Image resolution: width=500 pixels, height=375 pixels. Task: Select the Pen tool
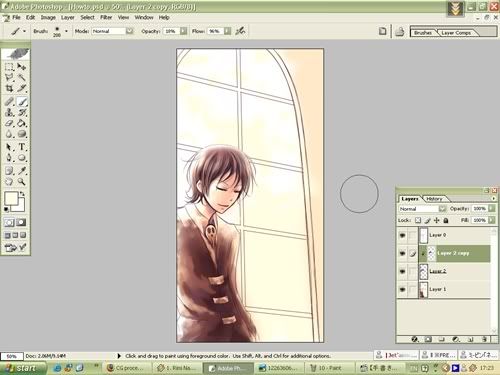click(x=9, y=158)
